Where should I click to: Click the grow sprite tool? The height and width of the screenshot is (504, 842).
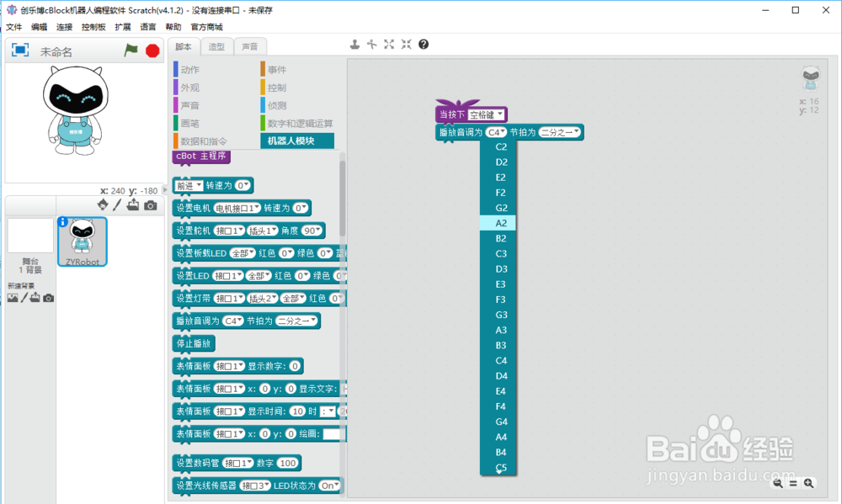(388, 44)
